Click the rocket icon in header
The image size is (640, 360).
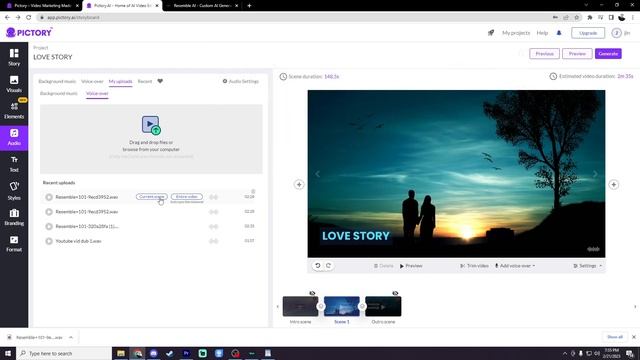(x=491, y=33)
